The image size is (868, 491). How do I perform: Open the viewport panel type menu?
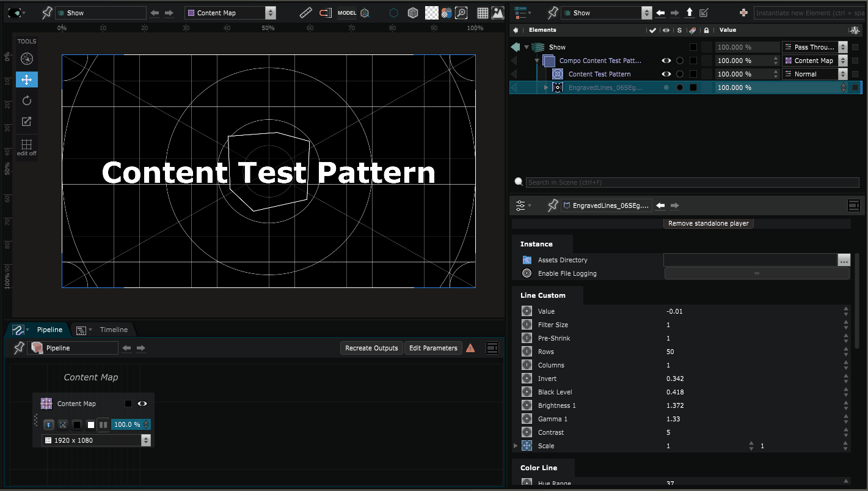pos(16,13)
